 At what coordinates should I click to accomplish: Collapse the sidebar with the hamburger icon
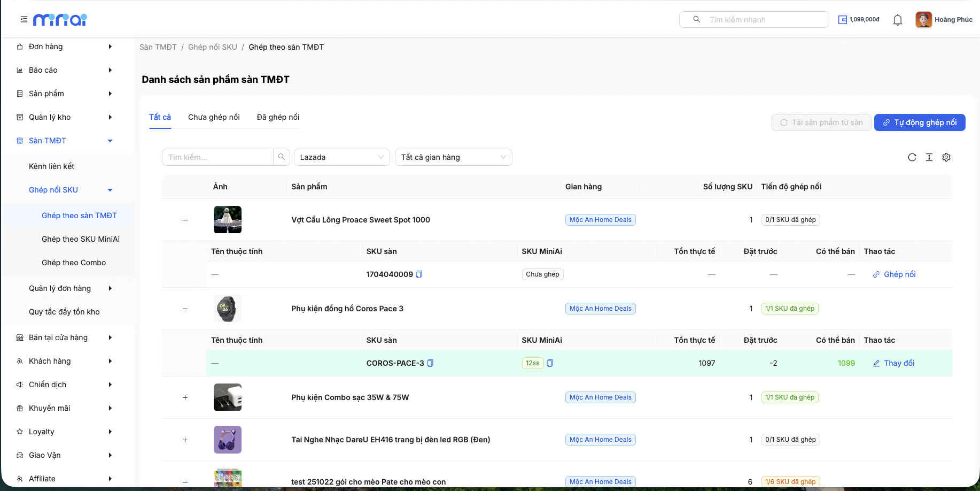24,19
